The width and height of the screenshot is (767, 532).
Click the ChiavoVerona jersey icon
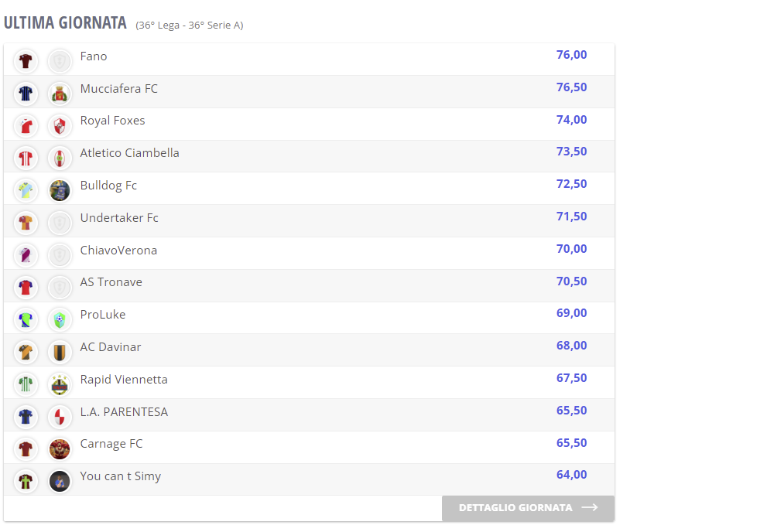click(26, 255)
